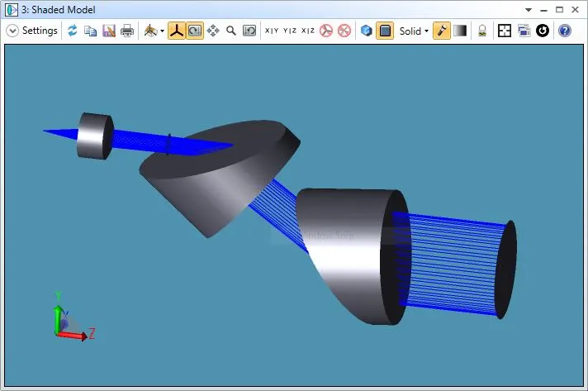Select the zoom magnifier tool
This screenshot has width=588, height=391.
point(231,31)
